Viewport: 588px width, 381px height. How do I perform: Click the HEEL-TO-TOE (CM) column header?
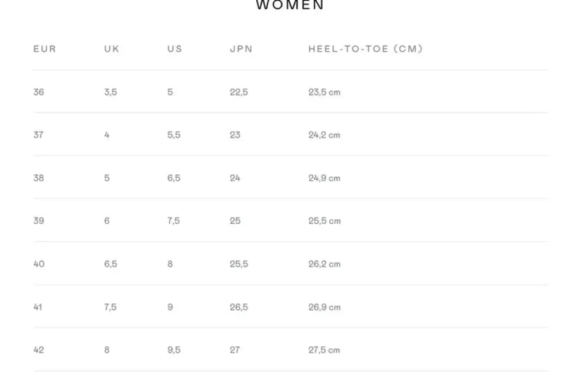pos(365,49)
